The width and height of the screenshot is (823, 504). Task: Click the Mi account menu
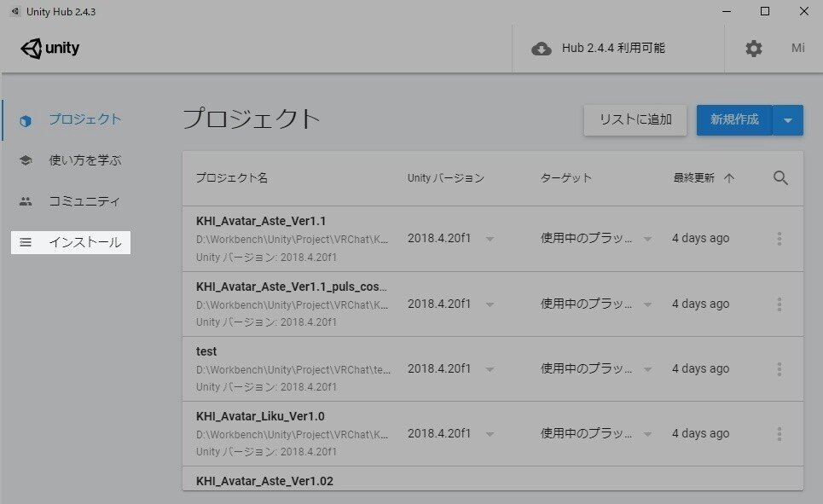798,49
